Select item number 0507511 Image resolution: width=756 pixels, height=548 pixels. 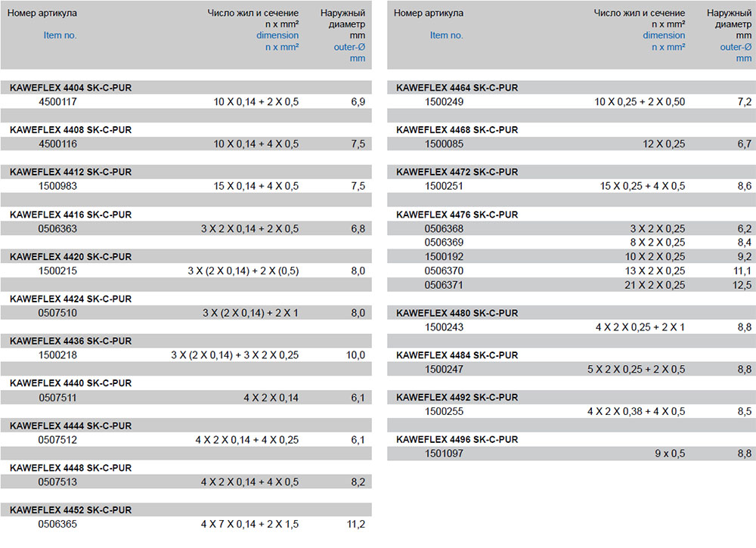(x=57, y=398)
